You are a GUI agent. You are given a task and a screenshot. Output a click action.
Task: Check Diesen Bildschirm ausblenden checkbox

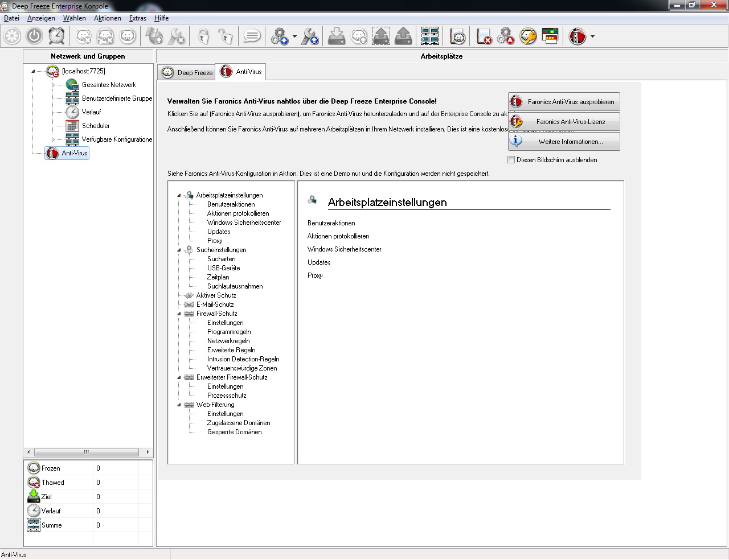(x=511, y=160)
